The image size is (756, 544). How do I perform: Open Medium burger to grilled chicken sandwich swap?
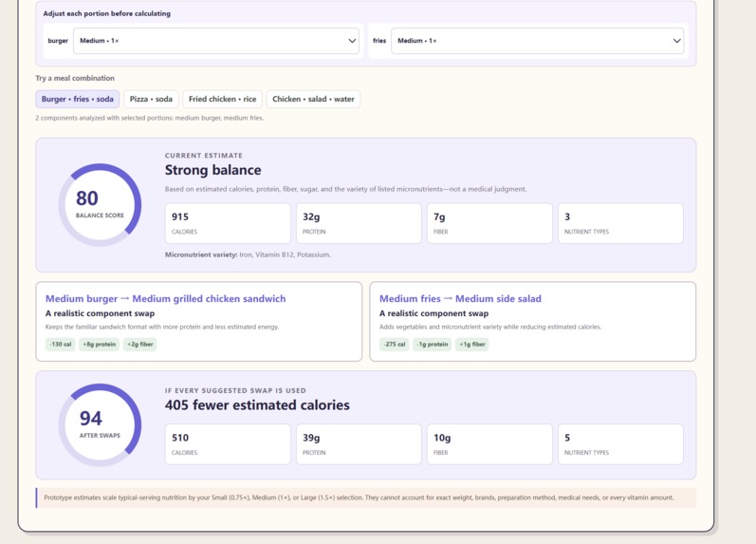[x=198, y=322]
